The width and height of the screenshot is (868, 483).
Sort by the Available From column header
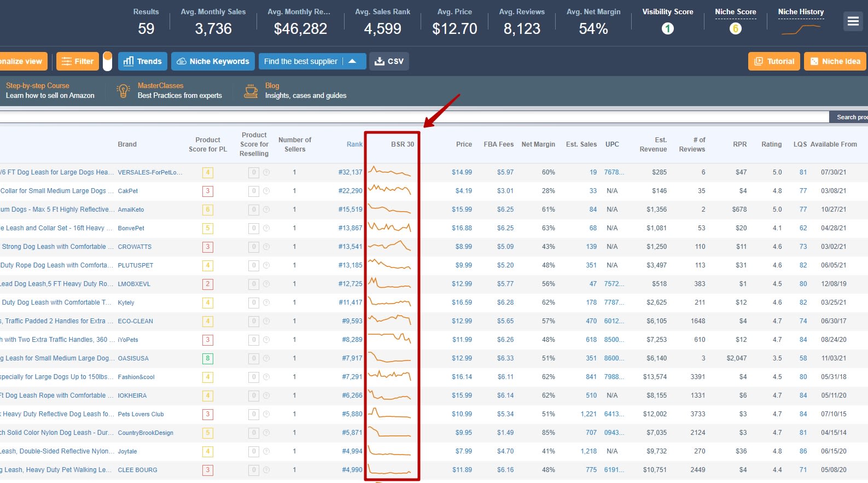point(834,144)
